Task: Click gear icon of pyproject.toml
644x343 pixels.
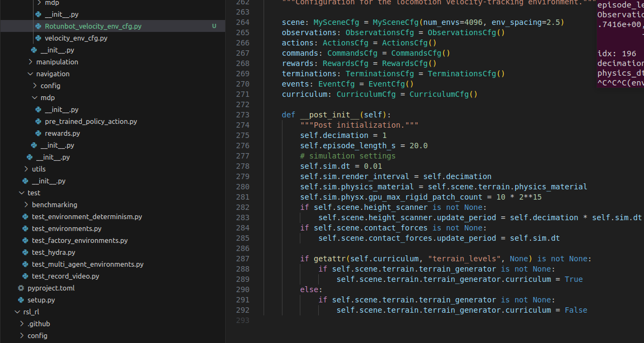Action: coord(21,288)
